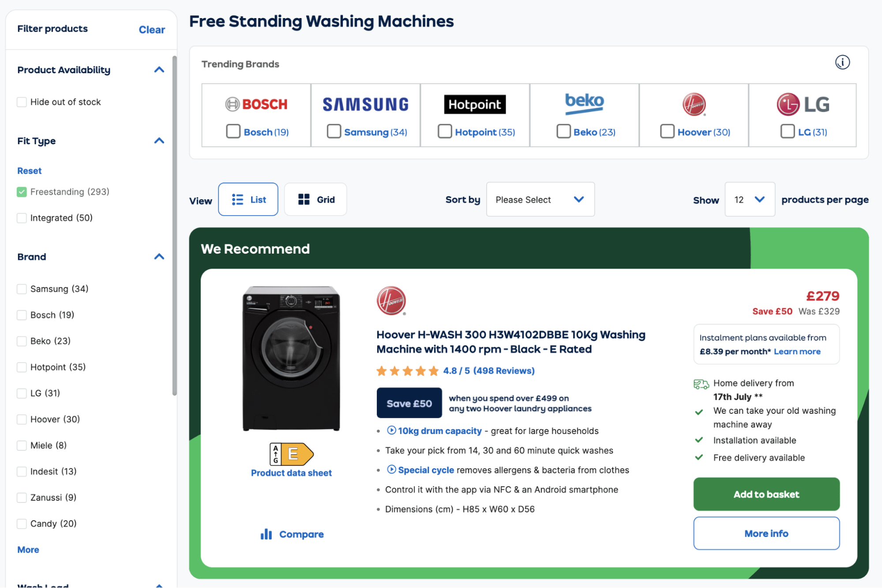Open the E energy rating label

(x=291, y=454)
